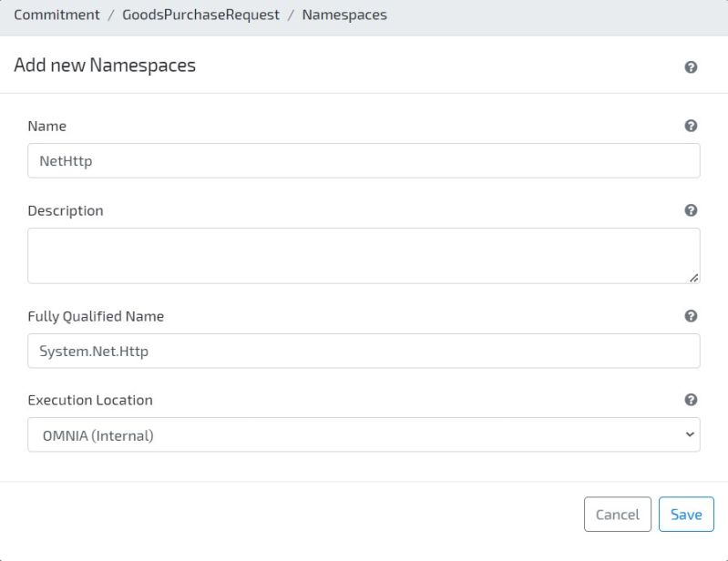The image size is (728, 561).
Task: Click the Fully Qualified Name input field
Action: (364, 351)
